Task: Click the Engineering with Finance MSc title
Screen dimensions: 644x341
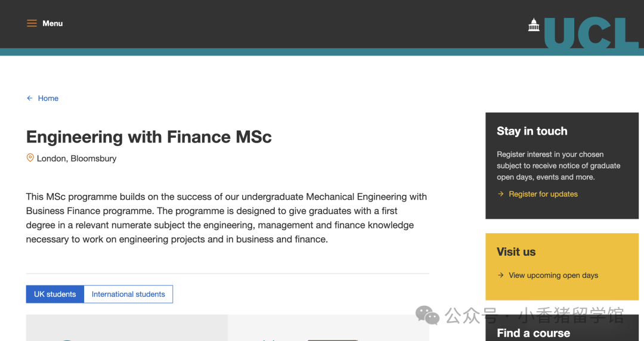Action: click(148, 137)
